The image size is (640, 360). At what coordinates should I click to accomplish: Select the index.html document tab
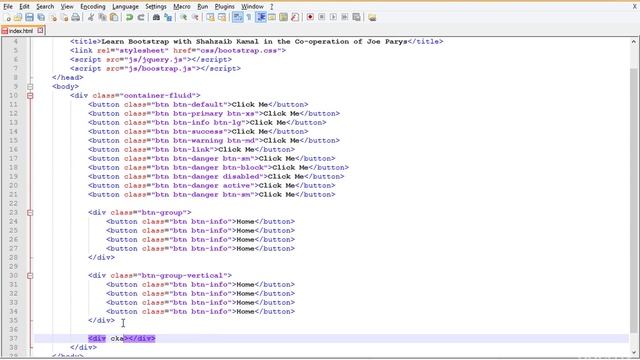(x=21, y=31)
